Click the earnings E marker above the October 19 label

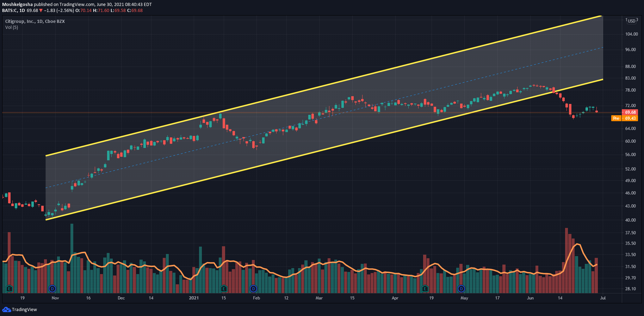pos(10,289)
